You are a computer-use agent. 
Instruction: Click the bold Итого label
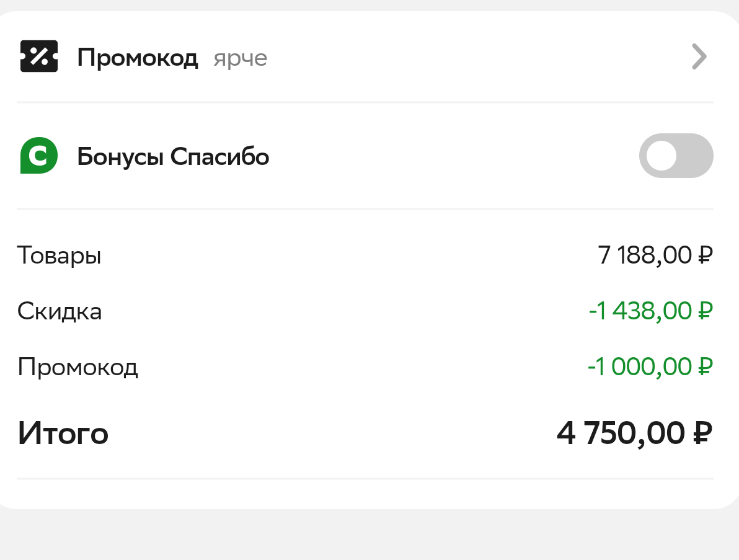[63, 433]
